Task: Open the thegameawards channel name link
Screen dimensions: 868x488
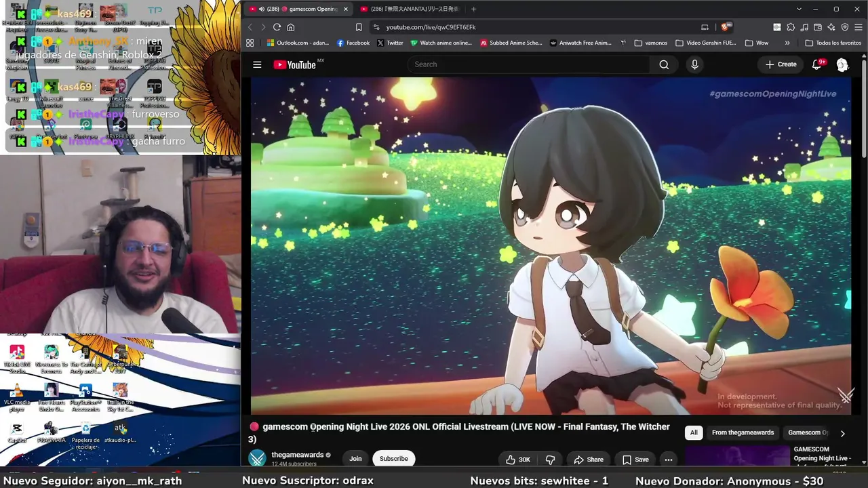Action: 298,455
